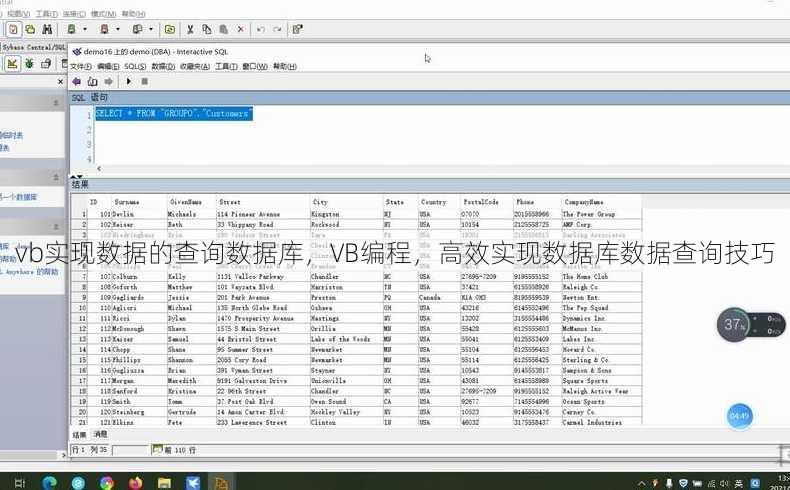
Task: Open Microsoft Edge from the taskbar
Action: pyautogui.click(x=49, y=483)
